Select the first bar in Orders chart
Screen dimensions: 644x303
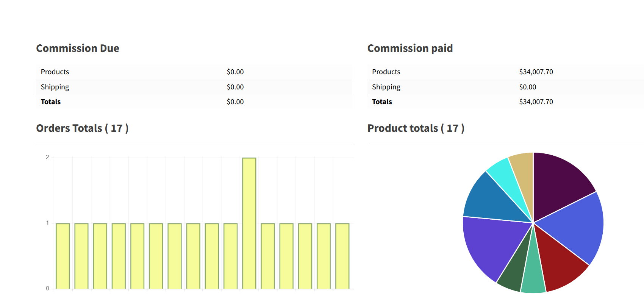tap(63, 256)
